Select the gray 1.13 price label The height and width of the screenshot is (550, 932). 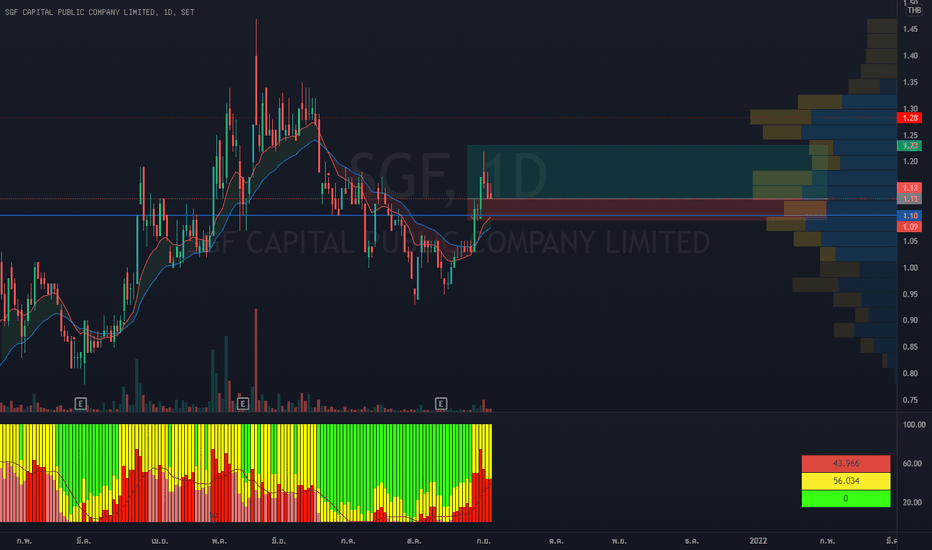[909, 199]
